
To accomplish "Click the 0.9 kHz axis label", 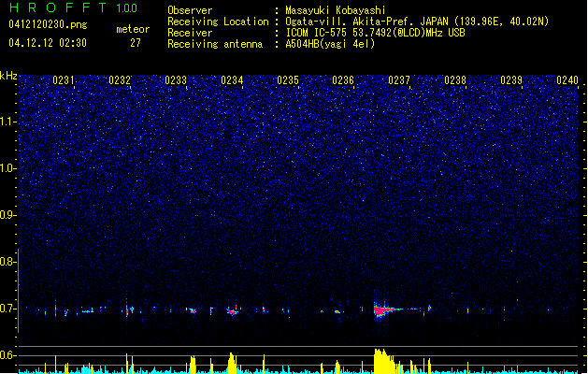I will point(7,215).
